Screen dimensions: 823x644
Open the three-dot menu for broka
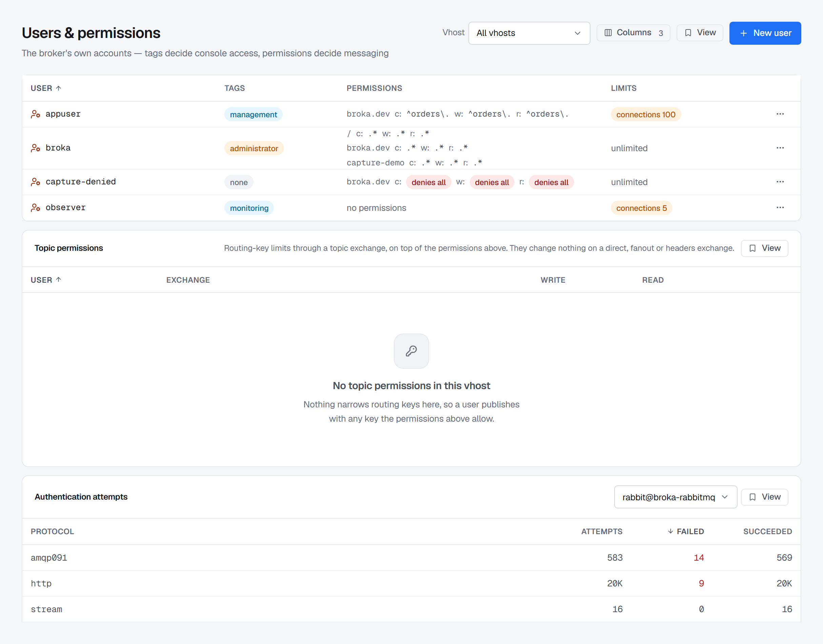tap(780, 148)
